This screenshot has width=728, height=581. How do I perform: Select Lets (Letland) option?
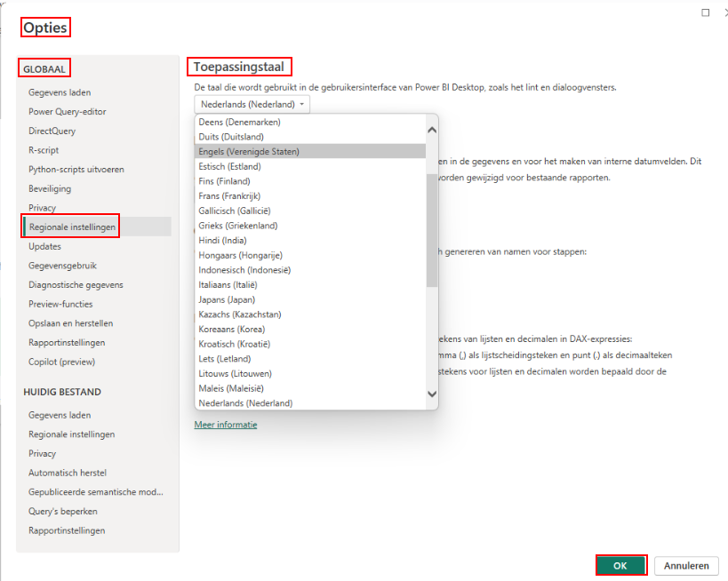click(310, 359)
